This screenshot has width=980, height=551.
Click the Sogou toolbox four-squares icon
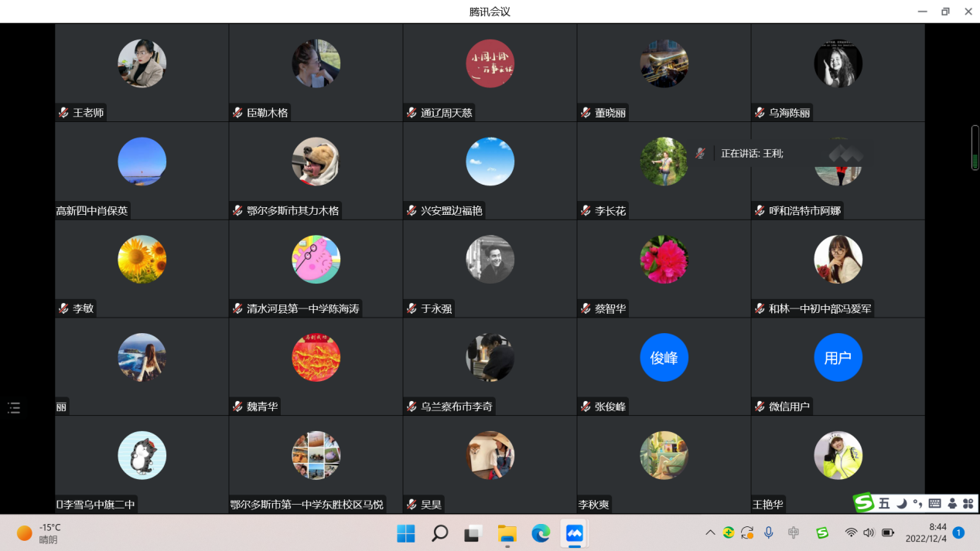(968, 504)
